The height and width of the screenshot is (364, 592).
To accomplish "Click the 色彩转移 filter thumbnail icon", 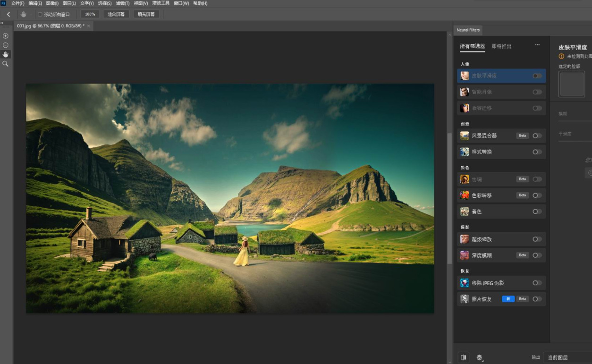I will coord(465,195).
